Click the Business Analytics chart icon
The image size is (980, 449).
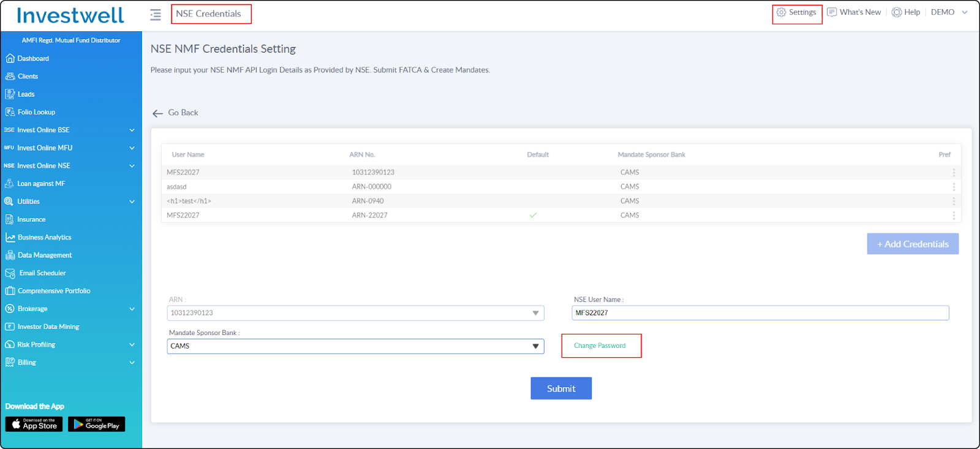(x=10, y=237)
